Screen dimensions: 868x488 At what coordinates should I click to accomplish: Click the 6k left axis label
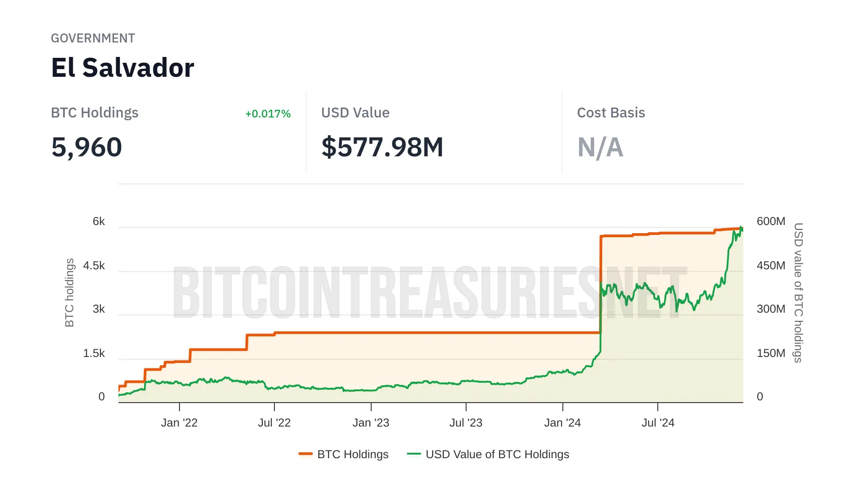click(99, 221)
